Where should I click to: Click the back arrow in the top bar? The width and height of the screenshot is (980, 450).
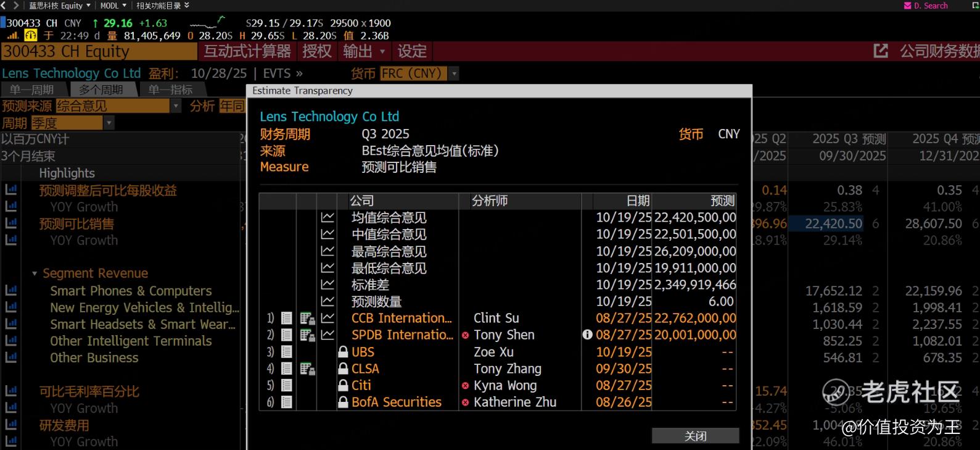click(x=5, y=6)
